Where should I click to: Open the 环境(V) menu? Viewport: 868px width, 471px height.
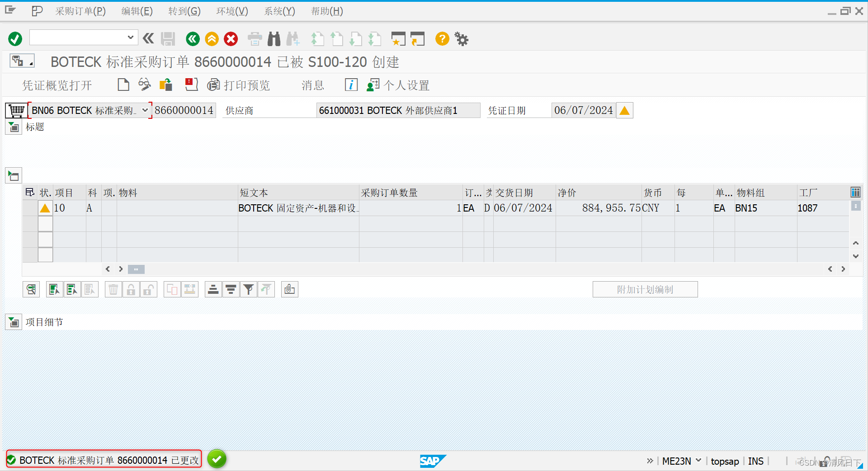click(x=232, y=11)
